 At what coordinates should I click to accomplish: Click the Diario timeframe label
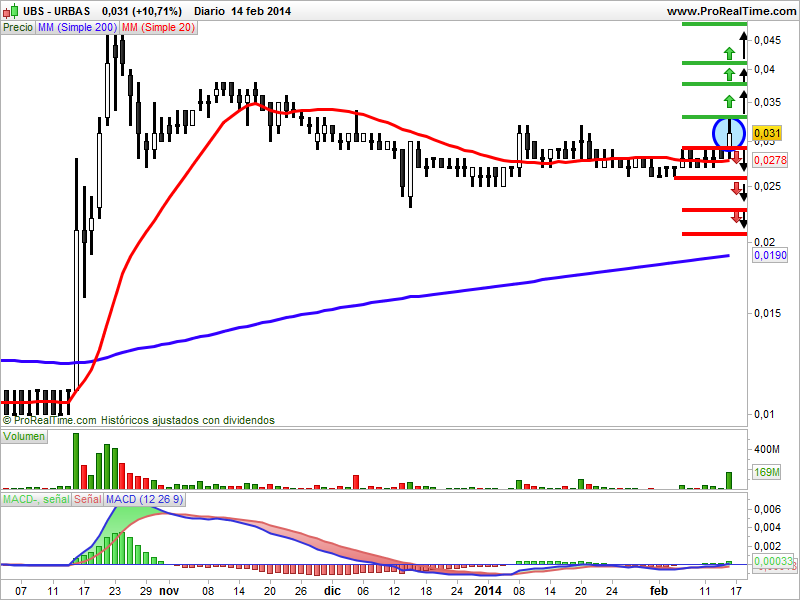pyautogui.click(x=209, y=11)
